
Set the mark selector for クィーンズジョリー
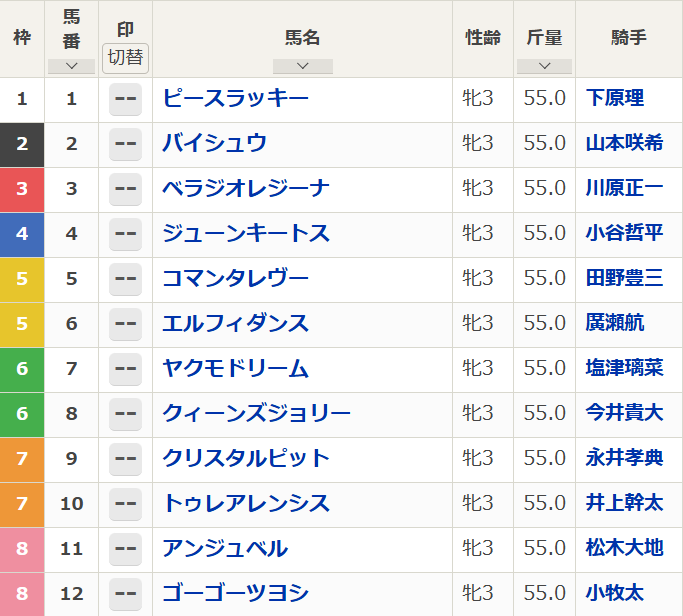point(125,413)
